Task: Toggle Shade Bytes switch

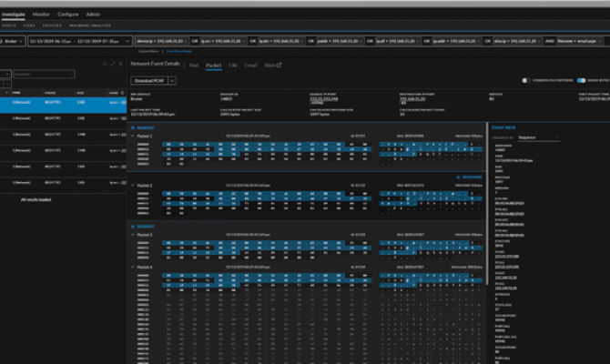Action: tap(581, 80)
